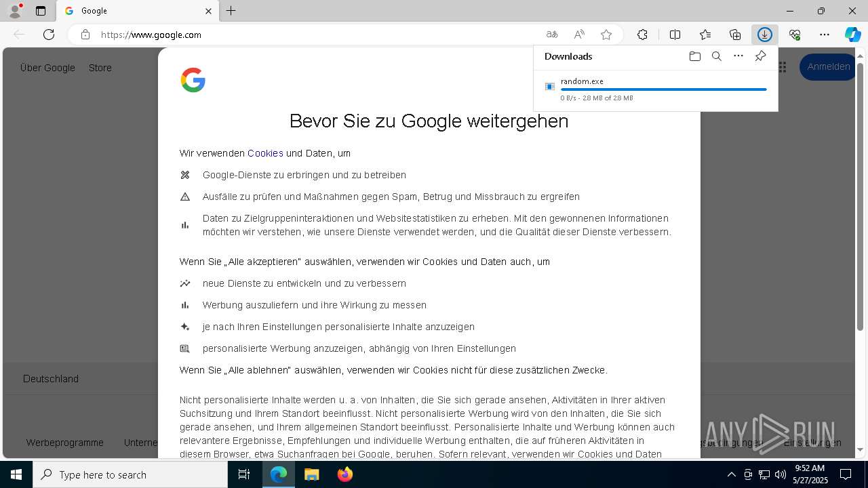
Task: Follow the Cookies link in dialog
Action: 265,153
